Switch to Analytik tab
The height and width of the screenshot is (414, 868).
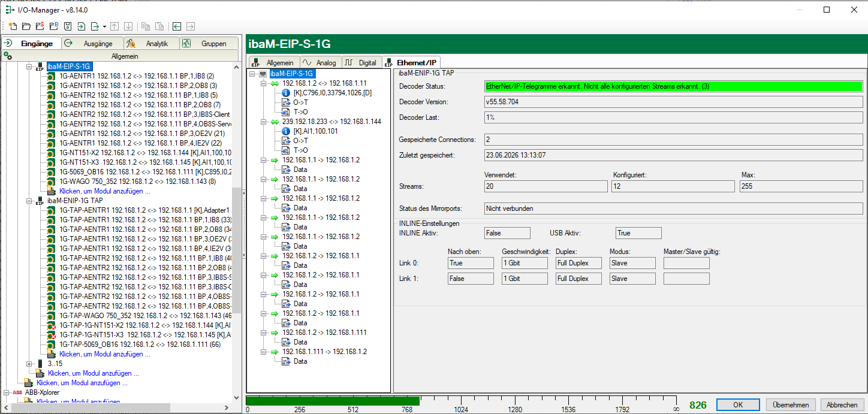(152, 43)
